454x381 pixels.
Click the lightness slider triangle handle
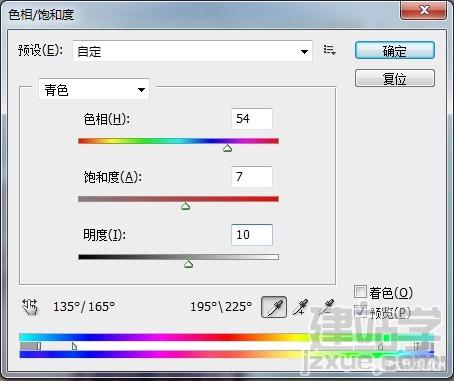point(189,264)
